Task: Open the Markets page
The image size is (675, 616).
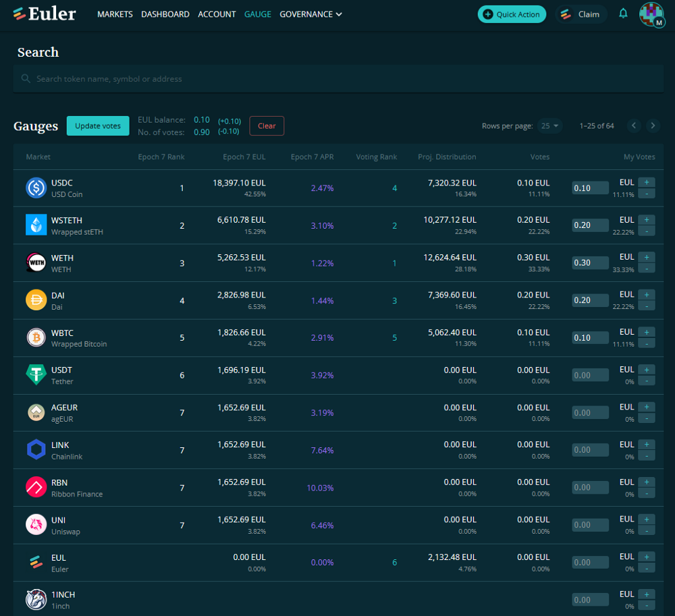Action: [x=115, y=14]
